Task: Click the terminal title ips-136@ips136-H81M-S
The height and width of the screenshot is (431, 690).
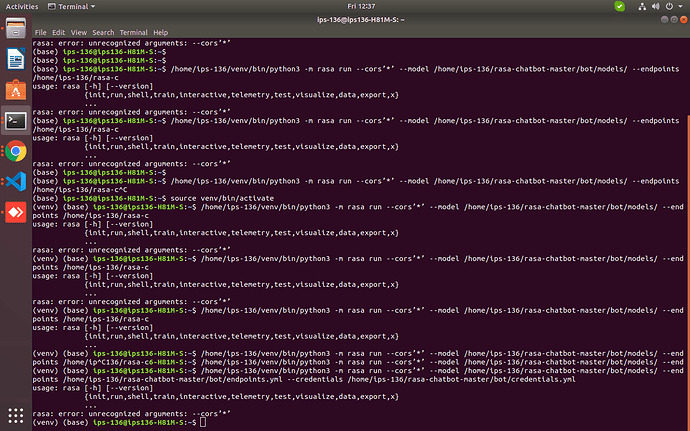Action: point(360,20)
